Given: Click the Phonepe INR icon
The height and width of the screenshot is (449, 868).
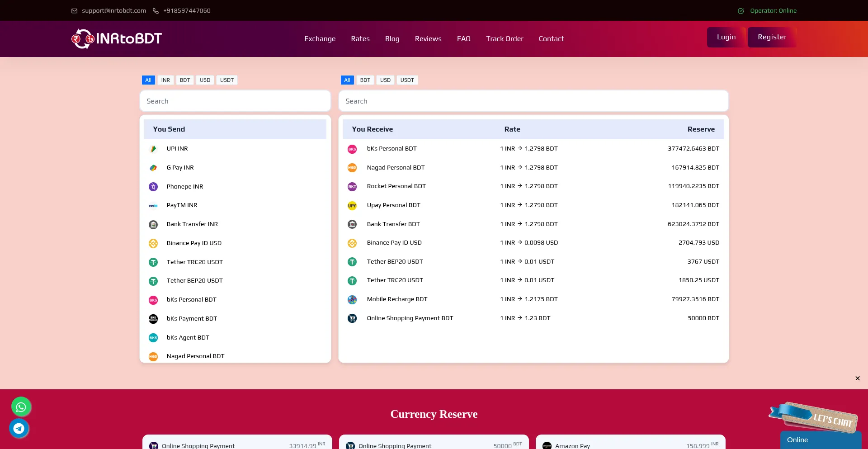Looking at the screenshot, I should tap(153, 187).
